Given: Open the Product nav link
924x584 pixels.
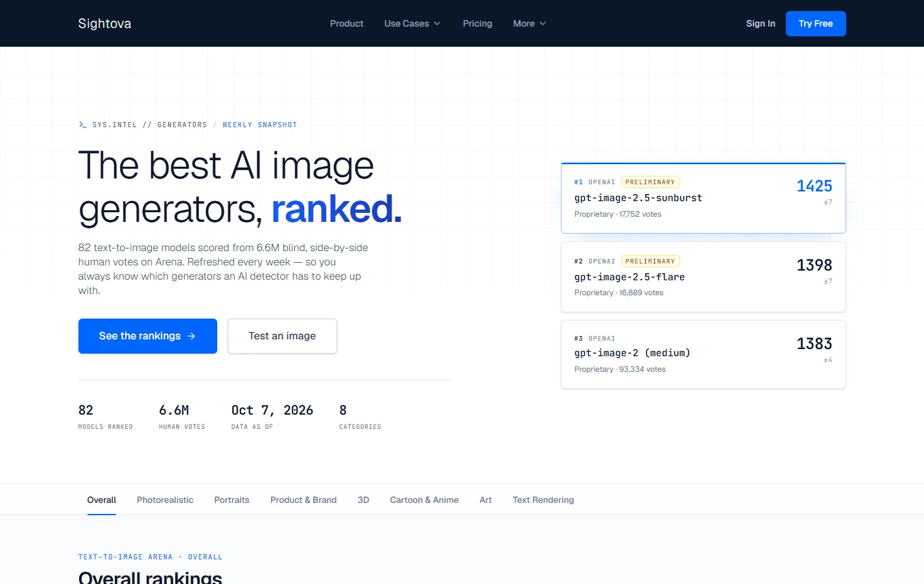Looking at the screenshot, I should point(346,23).
